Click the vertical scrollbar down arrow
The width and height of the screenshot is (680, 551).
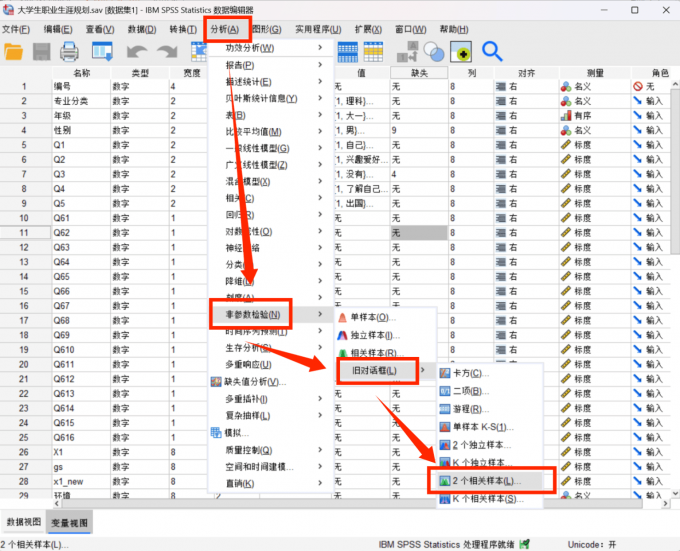675,494
